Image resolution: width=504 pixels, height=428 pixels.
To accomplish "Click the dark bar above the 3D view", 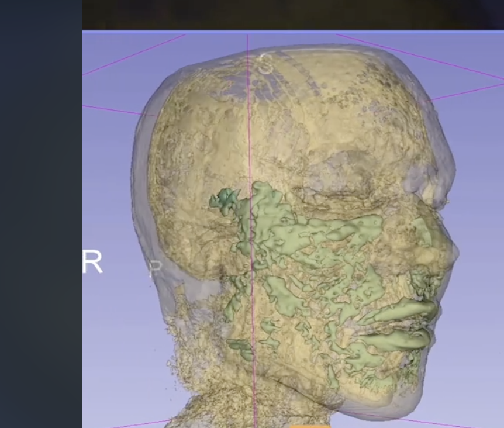I will click(x=292, y=14).
